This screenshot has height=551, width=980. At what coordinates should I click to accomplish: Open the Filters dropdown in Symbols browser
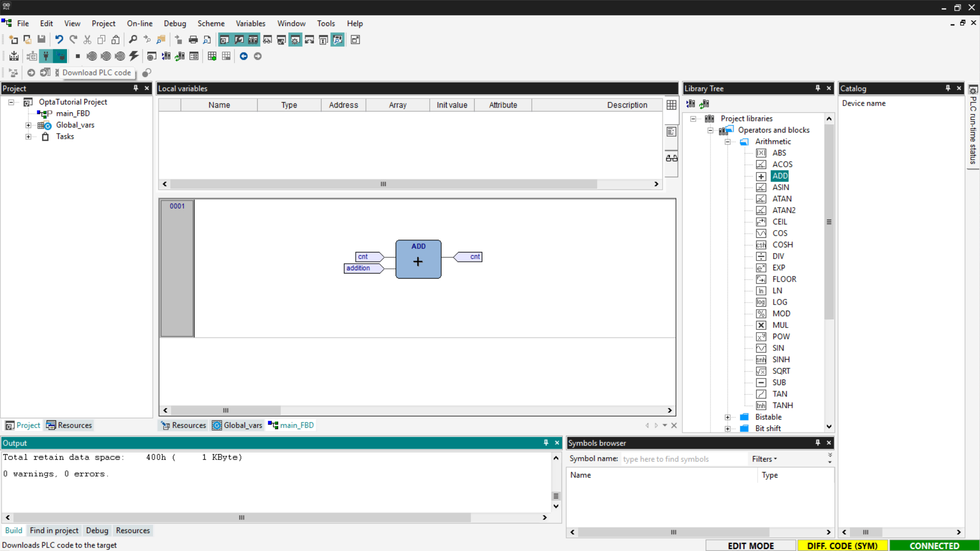(764, 459)
